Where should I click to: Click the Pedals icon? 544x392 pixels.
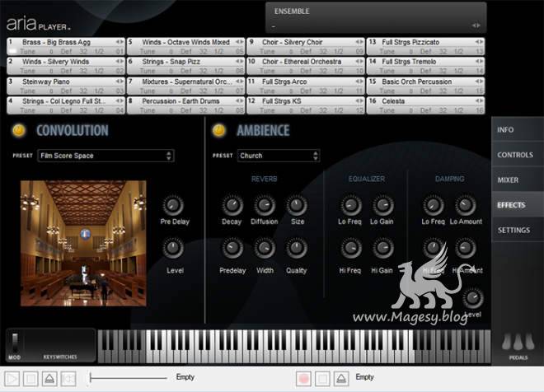coord(518,342)
